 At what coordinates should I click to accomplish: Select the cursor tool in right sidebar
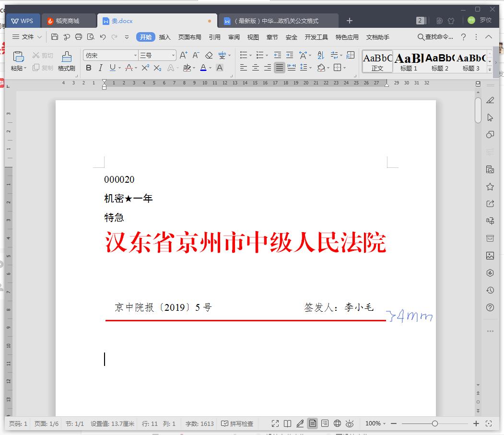coord(490,117)
